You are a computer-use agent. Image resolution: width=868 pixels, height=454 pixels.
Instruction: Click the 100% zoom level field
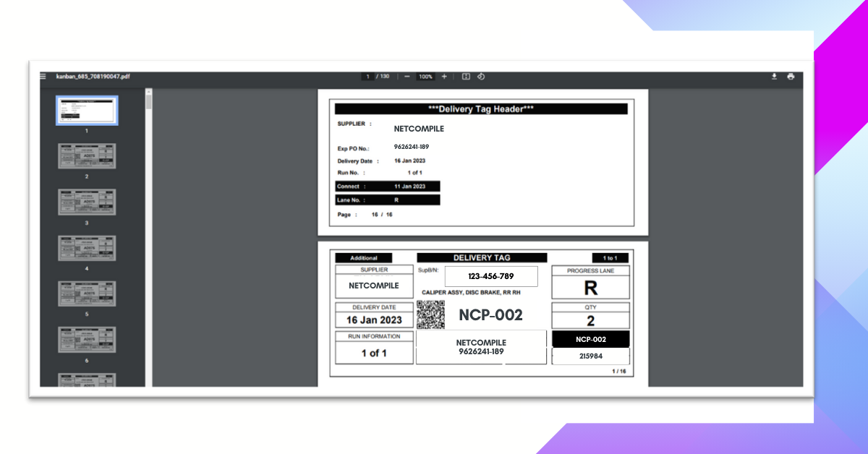(x=425, y=77)
